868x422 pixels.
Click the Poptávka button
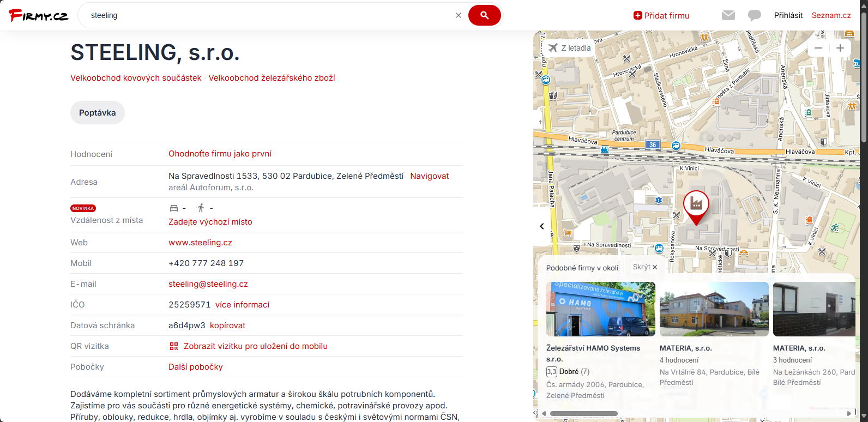point(98,113)
